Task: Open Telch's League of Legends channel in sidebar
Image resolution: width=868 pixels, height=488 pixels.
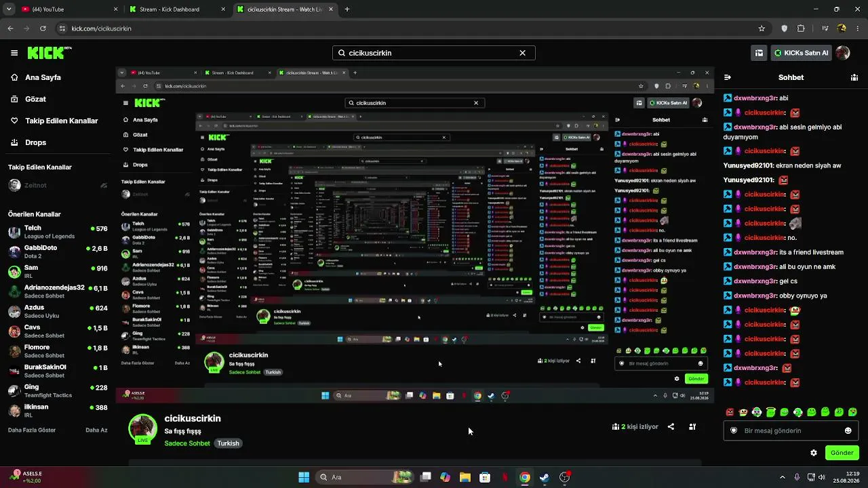Action: (x=58, y=232)
